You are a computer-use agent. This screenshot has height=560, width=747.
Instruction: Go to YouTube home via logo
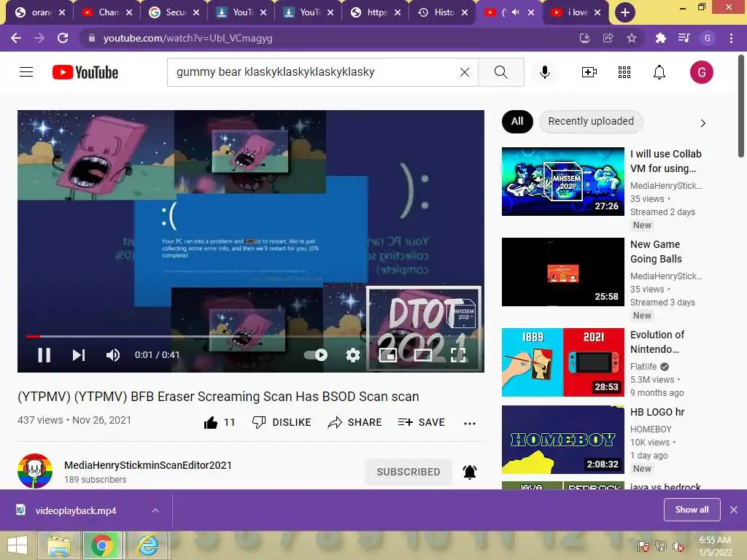(85, 72)
